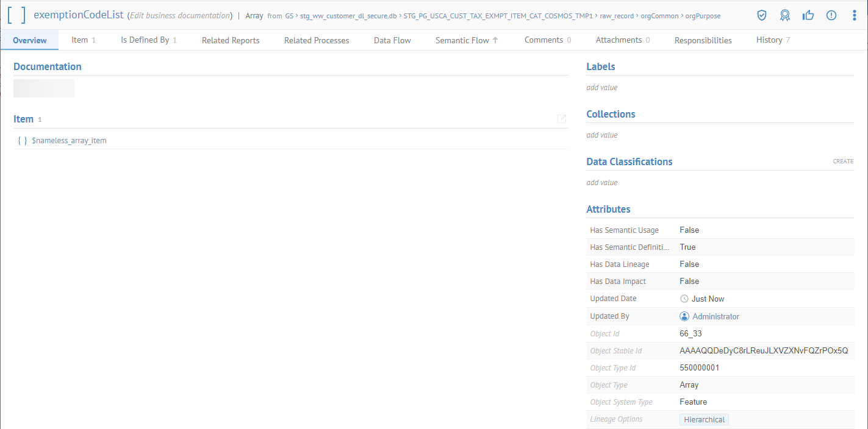Click the shield certify icon
The width and height of the screenshot is (868, 429).
[762, 15]
